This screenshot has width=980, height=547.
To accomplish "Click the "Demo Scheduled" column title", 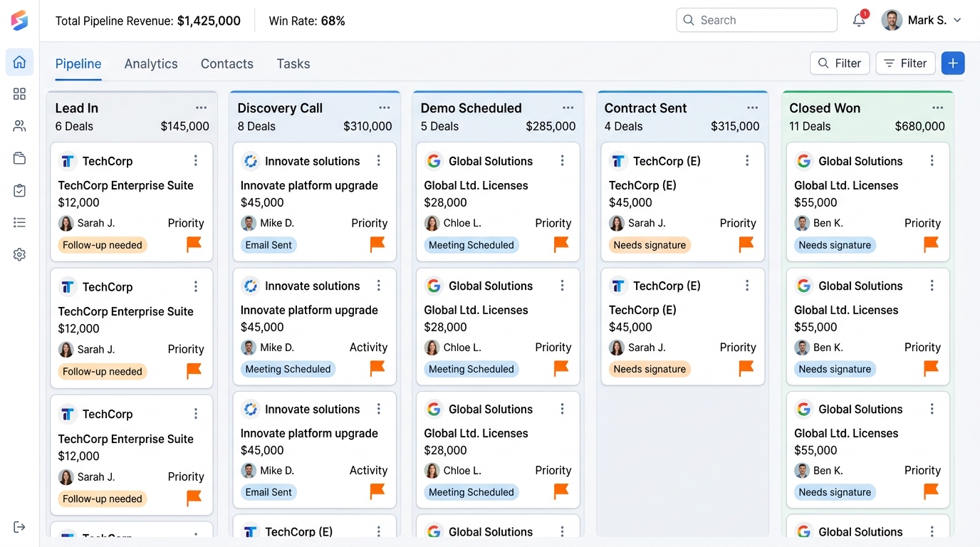I will 471,108.
